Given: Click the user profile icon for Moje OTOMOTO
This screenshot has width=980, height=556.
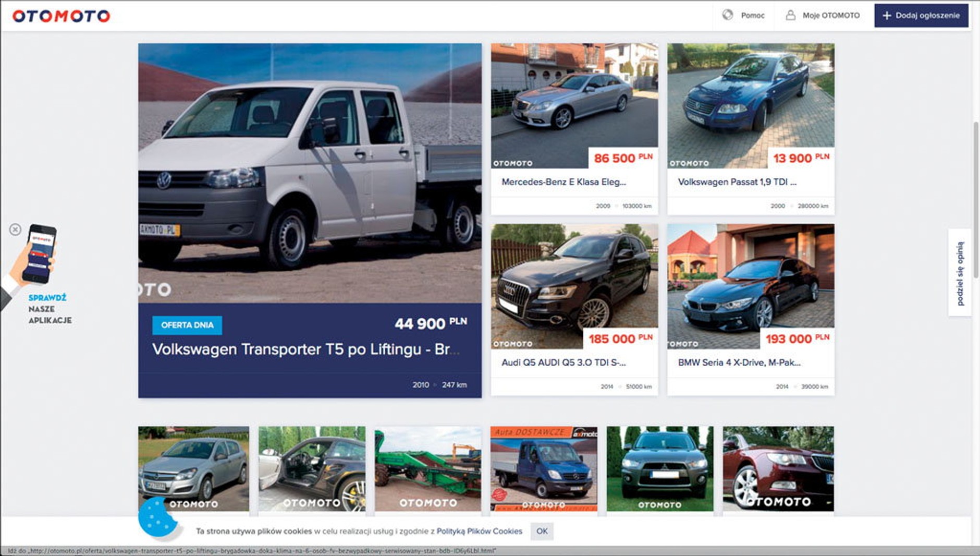Looking at the screenshot, I should 790,15.
